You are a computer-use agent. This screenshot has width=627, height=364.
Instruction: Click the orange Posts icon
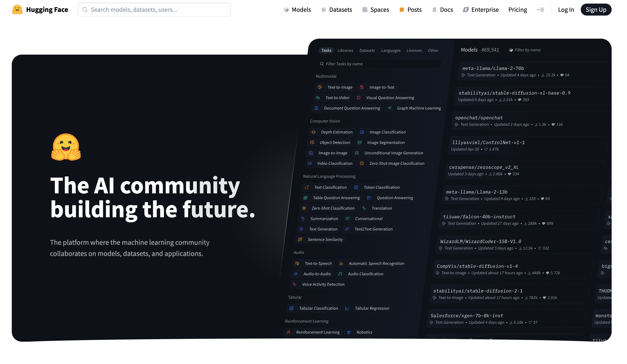pos(402,10)
